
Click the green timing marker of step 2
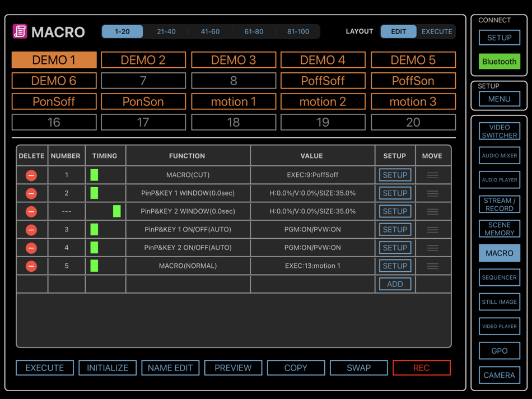pyautogui.click(x=94, y=193)
